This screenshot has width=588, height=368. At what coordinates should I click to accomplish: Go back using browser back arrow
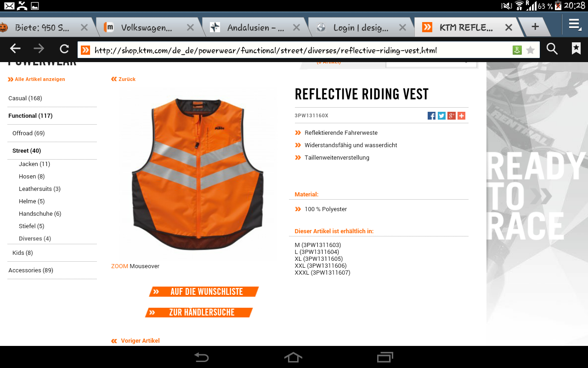point(15,49)
